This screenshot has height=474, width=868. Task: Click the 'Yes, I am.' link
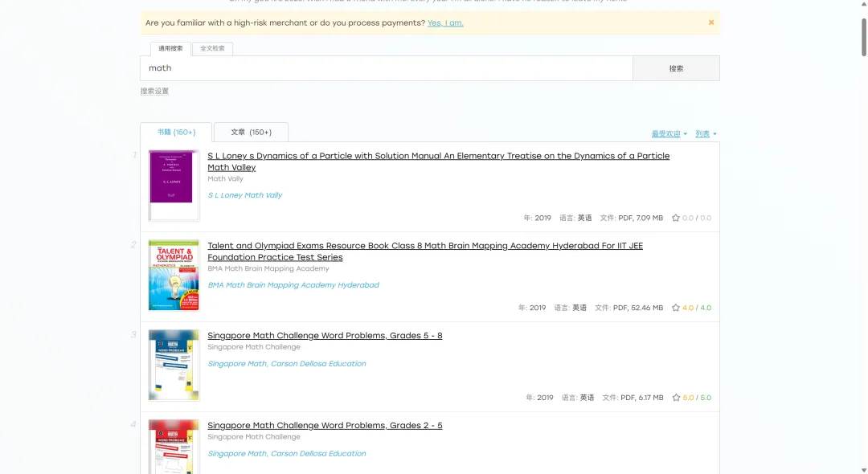pos(445,22)
